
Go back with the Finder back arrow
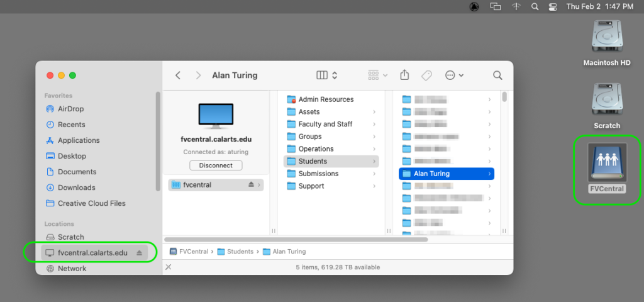pos(178,75)
